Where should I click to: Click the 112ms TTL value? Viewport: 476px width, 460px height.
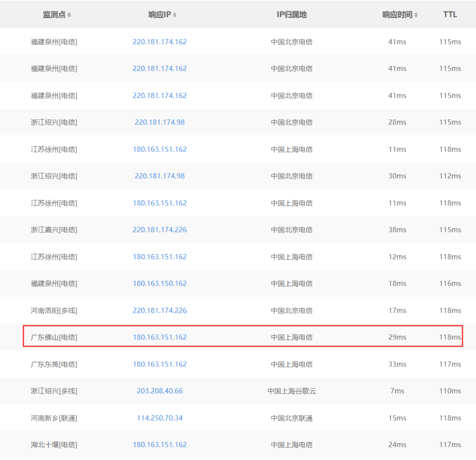[x=450, y=176]
